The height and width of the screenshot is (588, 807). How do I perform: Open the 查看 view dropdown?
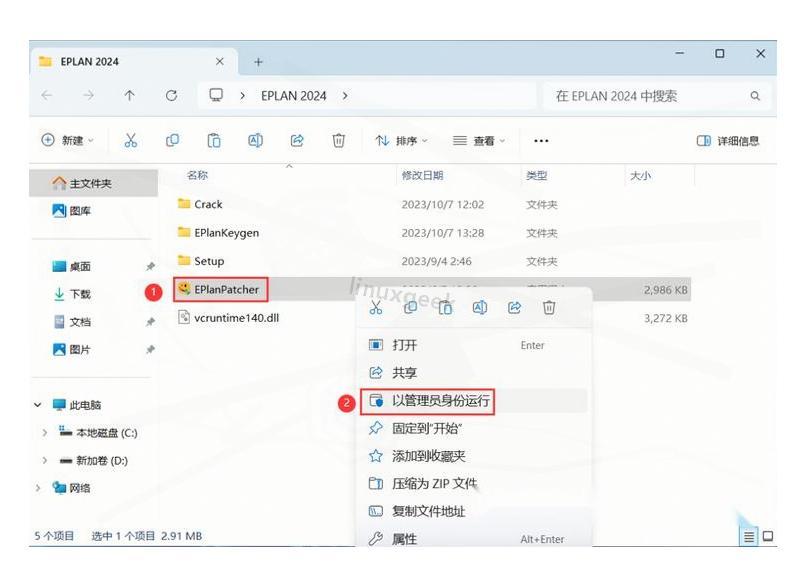[479, 141]
